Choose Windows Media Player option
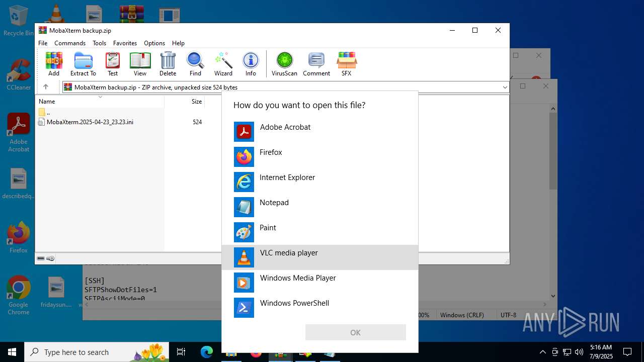The image size is (644, 362). (x=320, y=283)
